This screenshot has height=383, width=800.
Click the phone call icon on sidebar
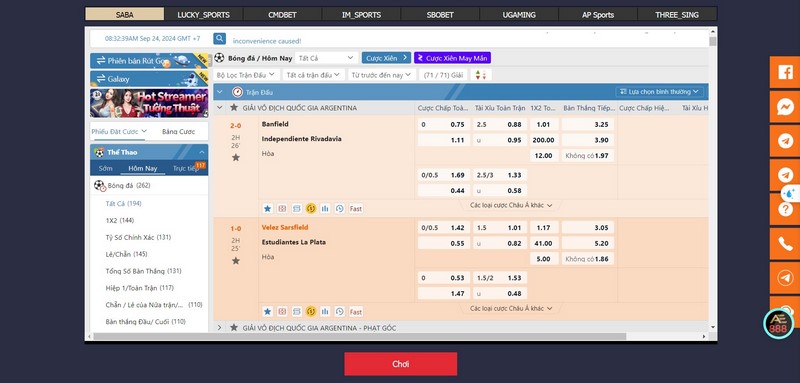click(785, 243)
